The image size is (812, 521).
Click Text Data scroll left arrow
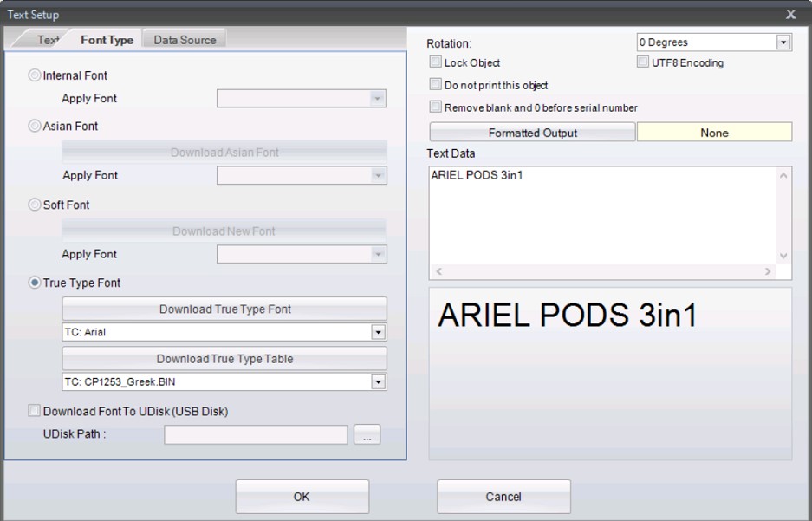point(438,271)
